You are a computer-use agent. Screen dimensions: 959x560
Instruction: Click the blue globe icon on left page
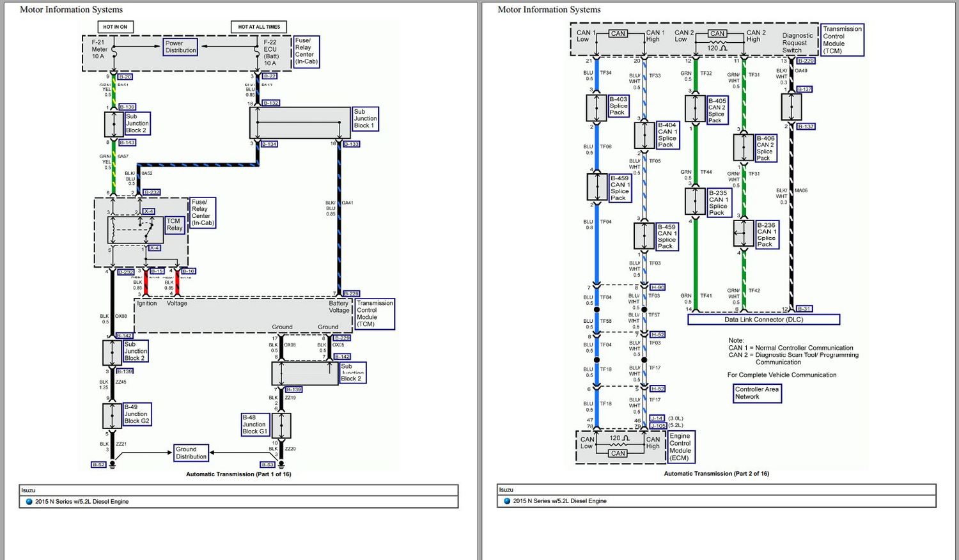coord(29,502)
